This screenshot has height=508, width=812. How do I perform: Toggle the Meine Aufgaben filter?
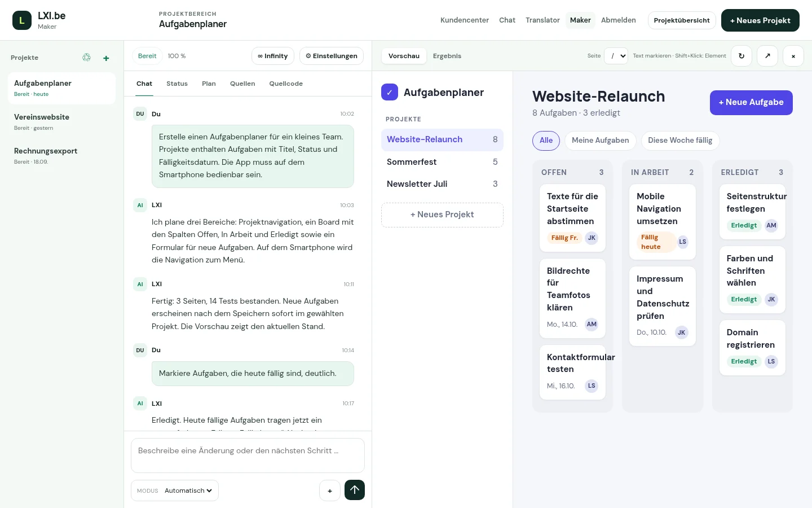[601, 141]
